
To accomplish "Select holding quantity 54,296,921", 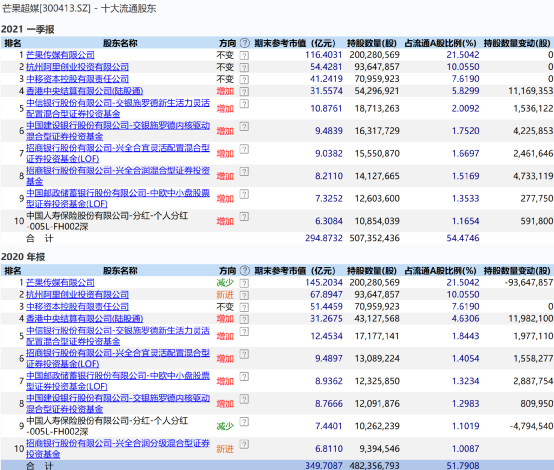I will point(377,91).
